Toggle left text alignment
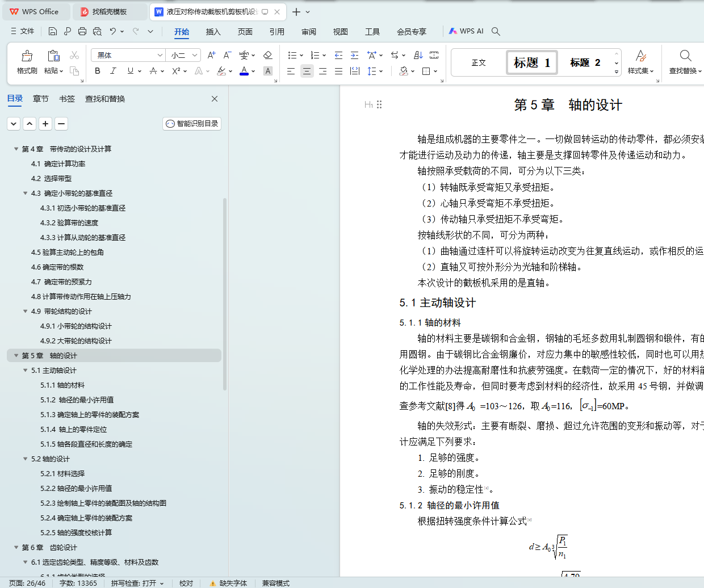This screenshot has width=704, height=588. click(291, 71)
